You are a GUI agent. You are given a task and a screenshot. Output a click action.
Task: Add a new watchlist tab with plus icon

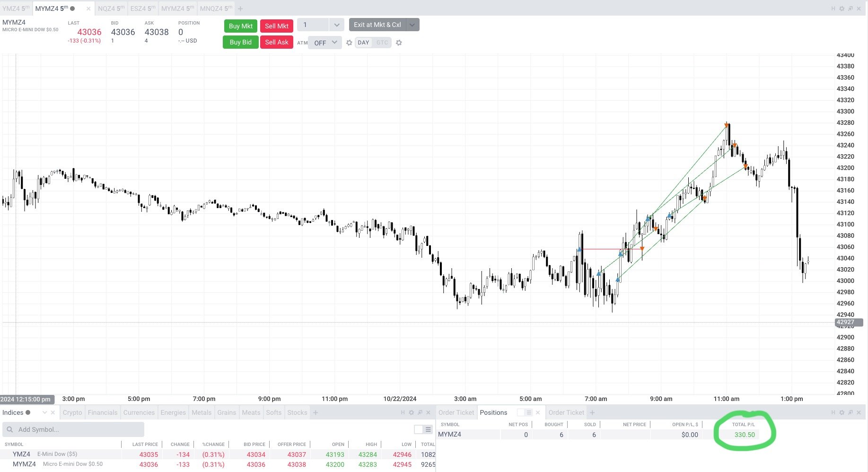tap(316, 412)
